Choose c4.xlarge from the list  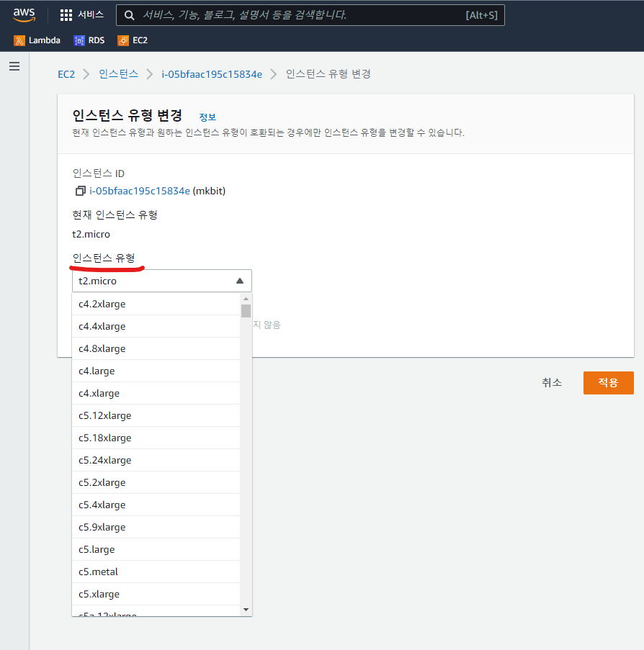tap(156, 394)
